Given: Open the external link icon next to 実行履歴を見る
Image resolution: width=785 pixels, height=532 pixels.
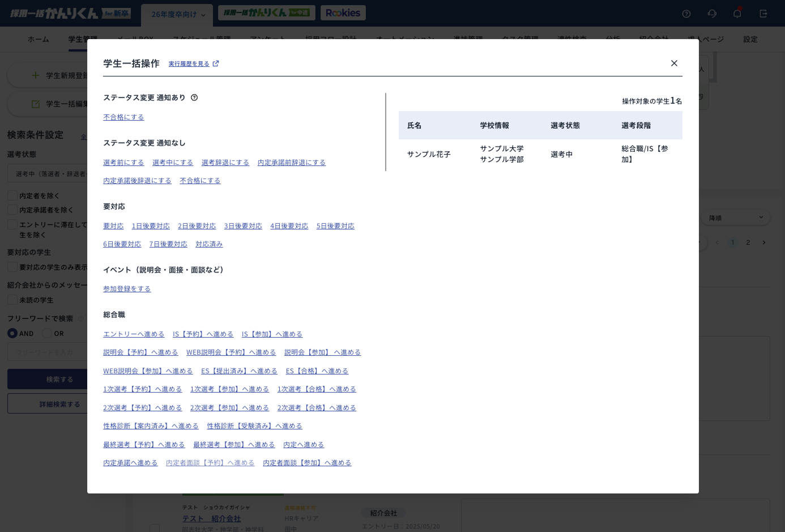Looking at the screenshot, I should point(216,63).
